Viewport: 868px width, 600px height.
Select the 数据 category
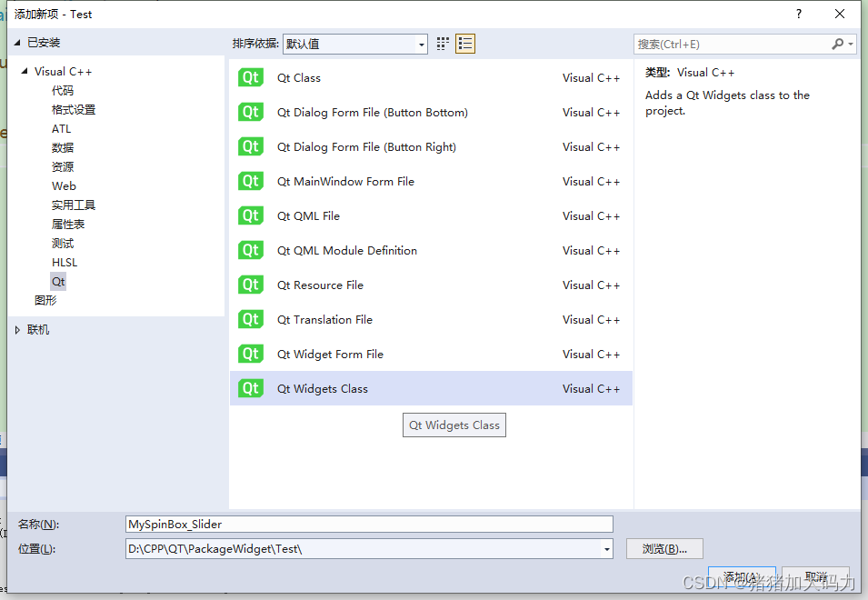pyautogui.click(x=63, y=148)
